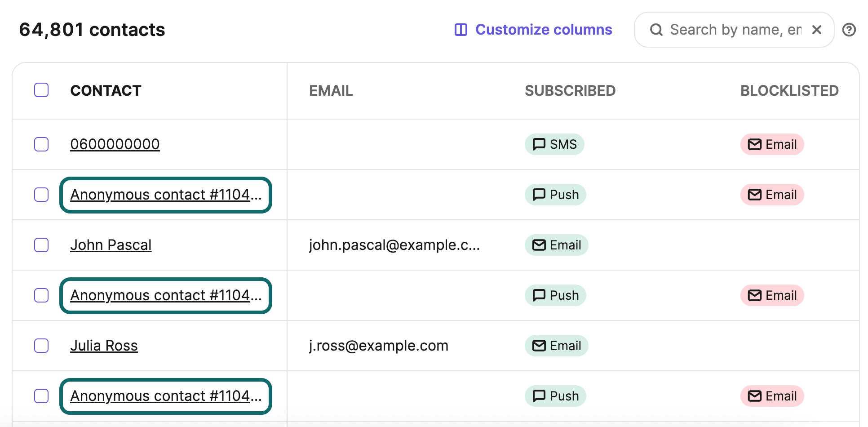868x427 pixels.
Task: Click the Email subscription badge for Julia Ross
Action: (x=556, y=346)
